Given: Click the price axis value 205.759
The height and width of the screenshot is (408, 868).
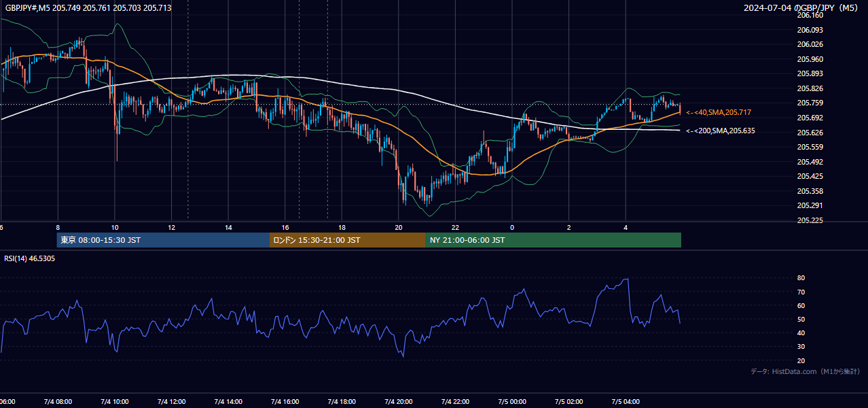Looking at the screenshot, I should (810, 103).
